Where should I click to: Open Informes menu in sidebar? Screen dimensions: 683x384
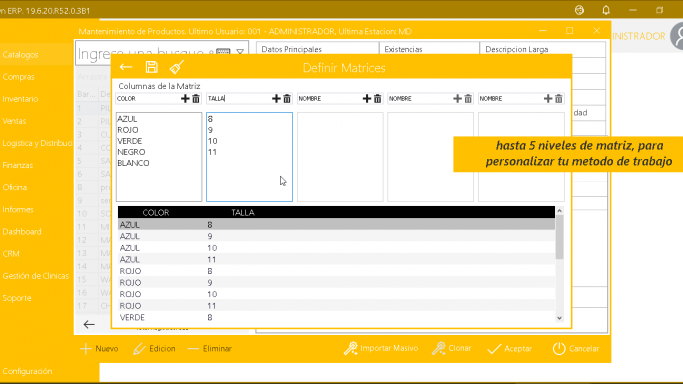coord(18,210)
